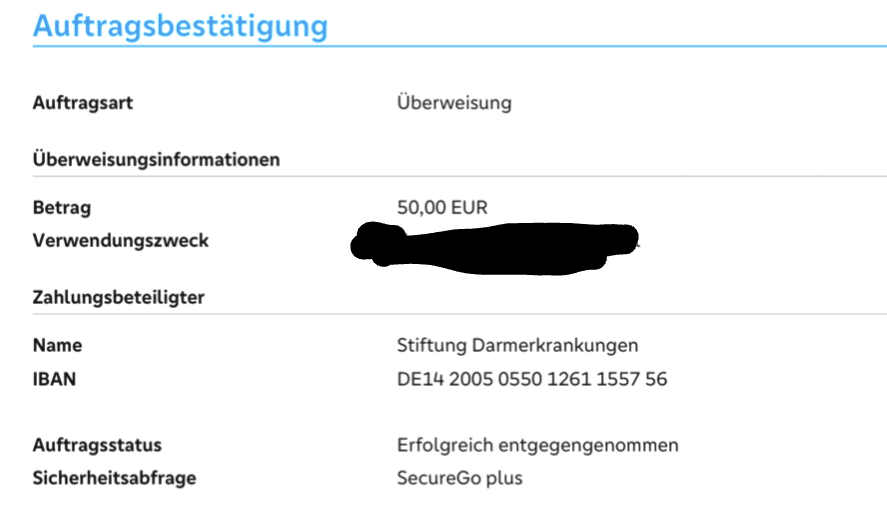Screen dimensions: 887x531
Task: Click the Name label
Action: point(57,345)
